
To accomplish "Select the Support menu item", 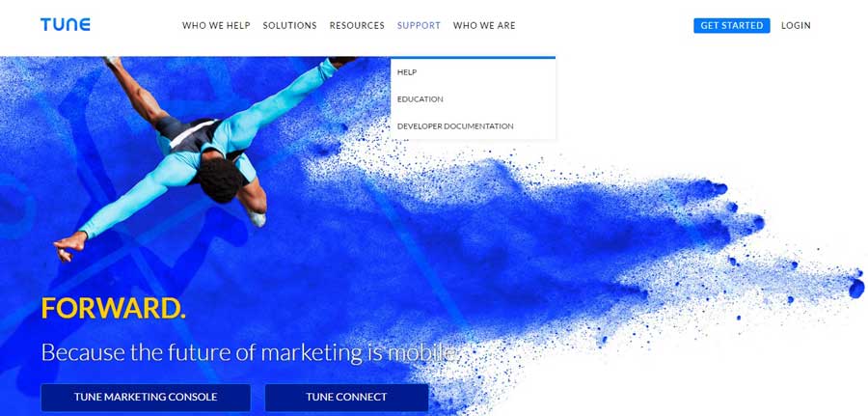I will click(420, 25).
